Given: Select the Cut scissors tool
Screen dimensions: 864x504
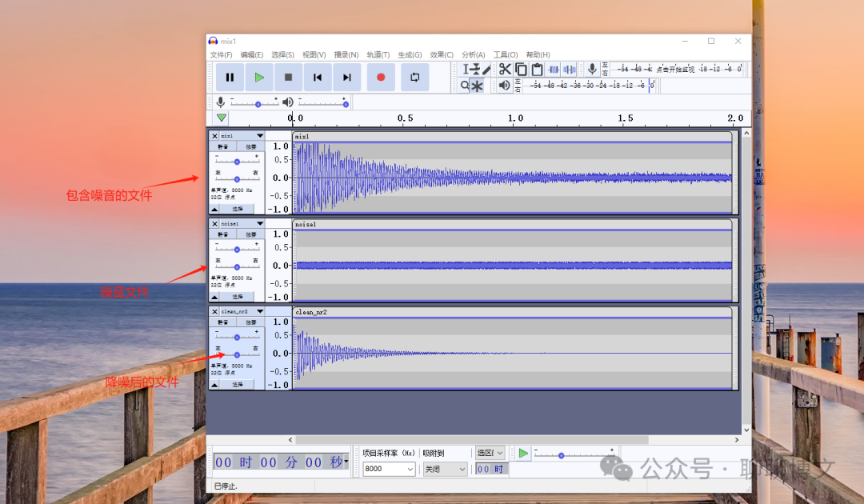Looking at the screenshot, I should click(505, 70).
